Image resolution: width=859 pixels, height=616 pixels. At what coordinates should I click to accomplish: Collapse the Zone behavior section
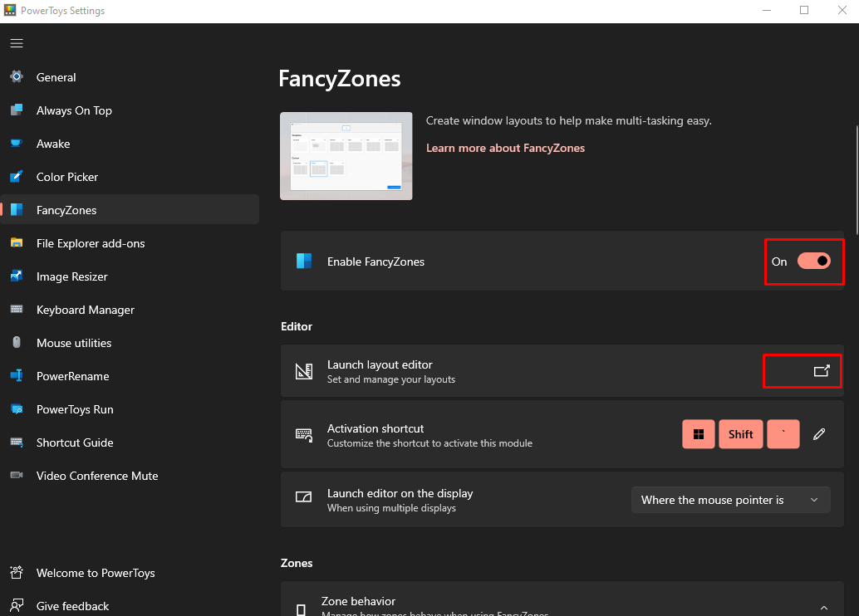pyautogui.click(x=824, y=608)
